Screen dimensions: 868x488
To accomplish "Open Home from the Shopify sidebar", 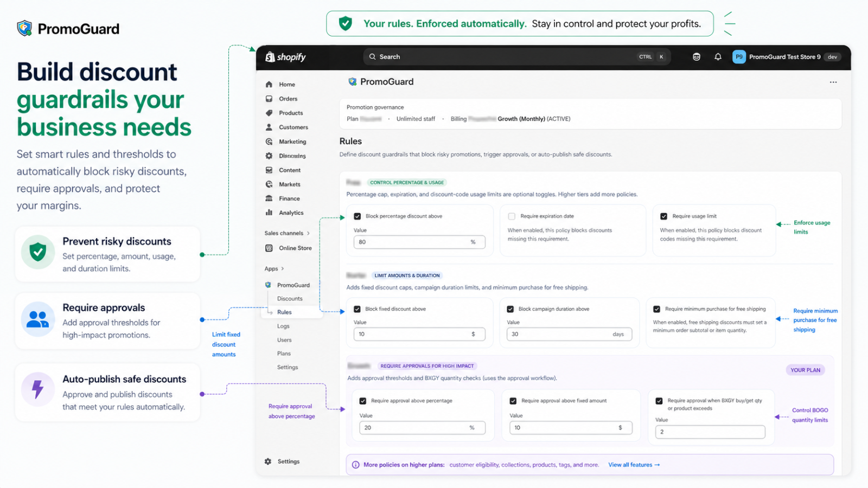I will coord(287,85).
